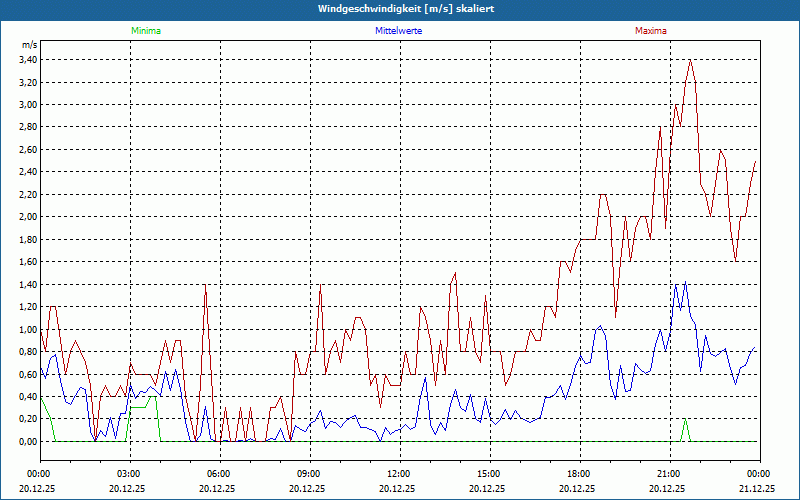Image resolution: width=800 pixels, height=500 pixels.
Task: Select the 03:00 time axis label
Action: click(129, 473)
